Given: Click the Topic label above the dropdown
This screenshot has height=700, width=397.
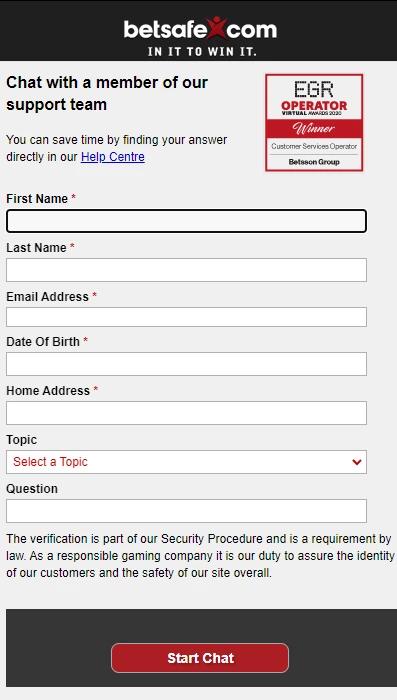Looking at the screenshot, I should pos(21,440).
